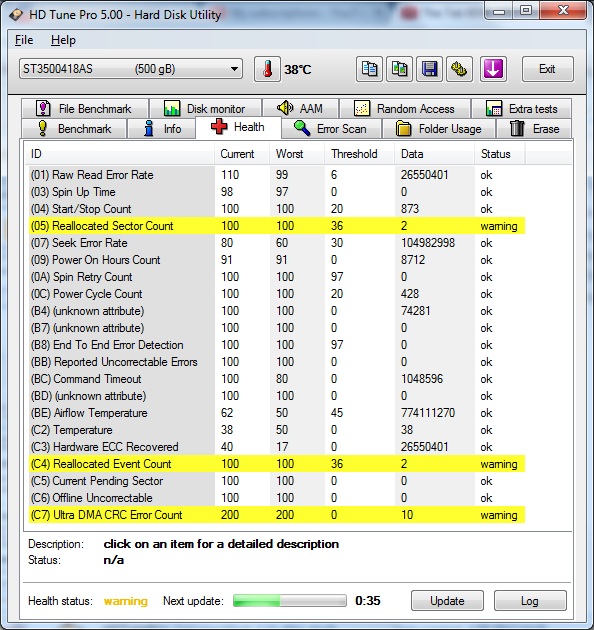Select the (C5) Current Pending Sector row

pyautogui.click(x=277, y=481)
